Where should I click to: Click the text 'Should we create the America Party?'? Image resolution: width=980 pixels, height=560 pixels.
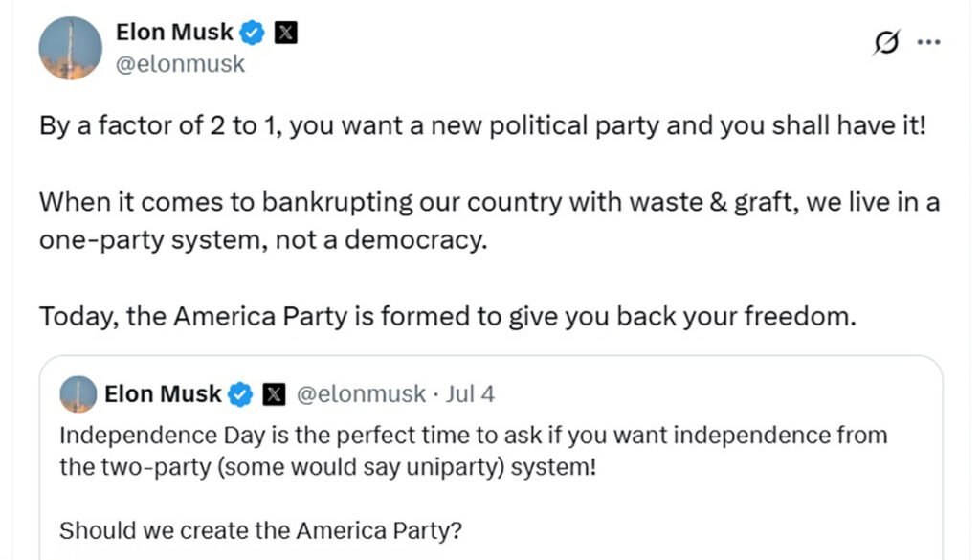pyautogui.click(x=260, y=530)
